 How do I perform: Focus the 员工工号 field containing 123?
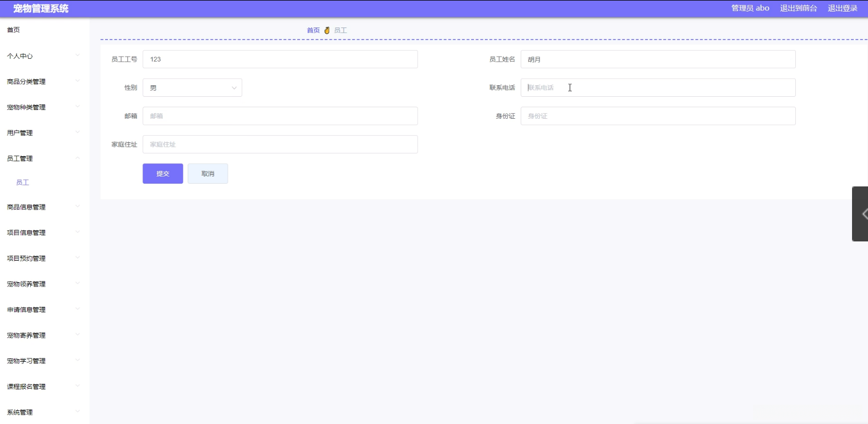[280, 59]
